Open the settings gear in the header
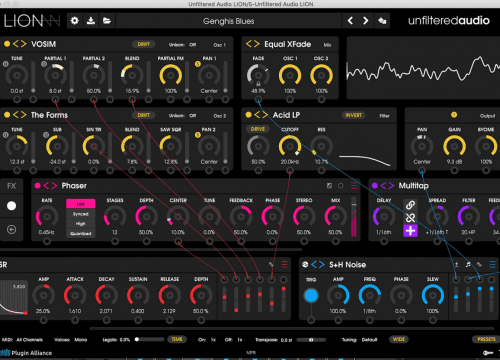This screenshot has height=360, width=500. [x=75, y=21]
